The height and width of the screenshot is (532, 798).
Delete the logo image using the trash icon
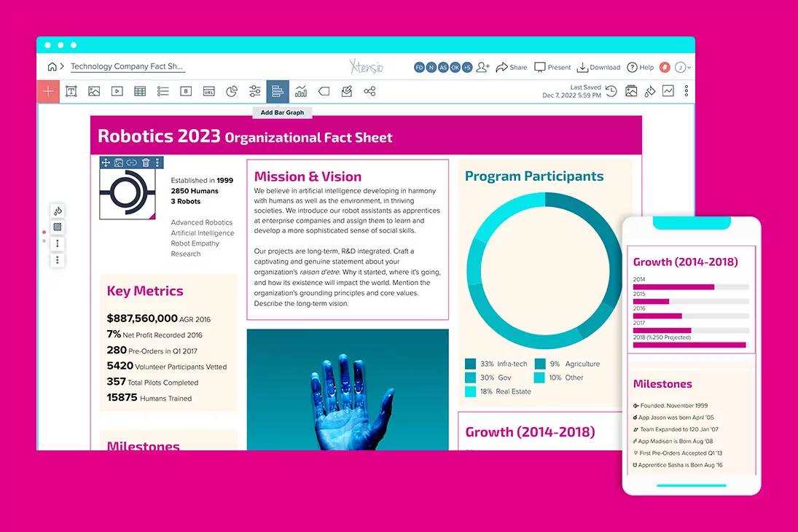pos(146,162)
